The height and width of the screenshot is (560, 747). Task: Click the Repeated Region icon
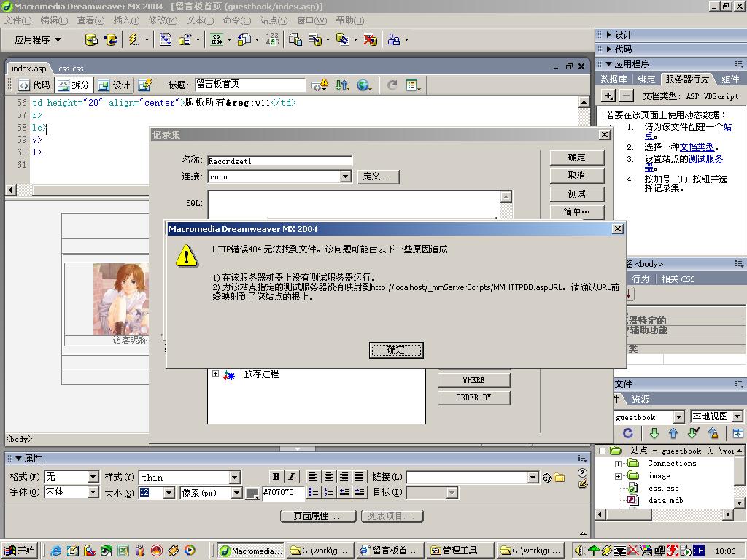(x=166, y=40)
